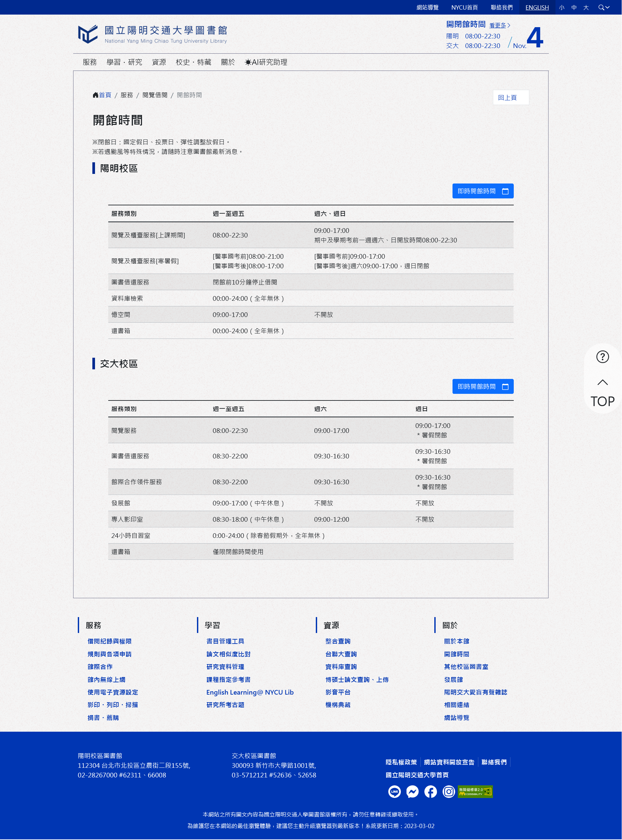Open the AI研究助理 menu item
Viewport: 622px width, 840px height.
click(x=266, y=62)
